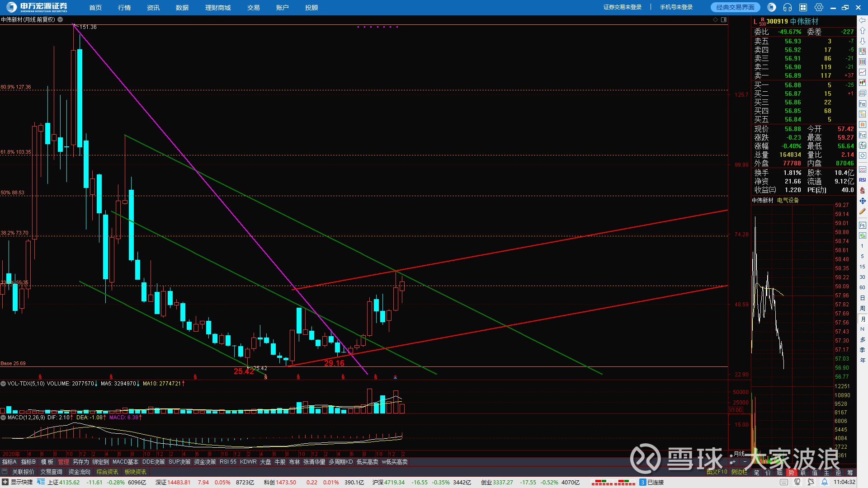
Task: Open customer service headphone icon
Action: 788,7
